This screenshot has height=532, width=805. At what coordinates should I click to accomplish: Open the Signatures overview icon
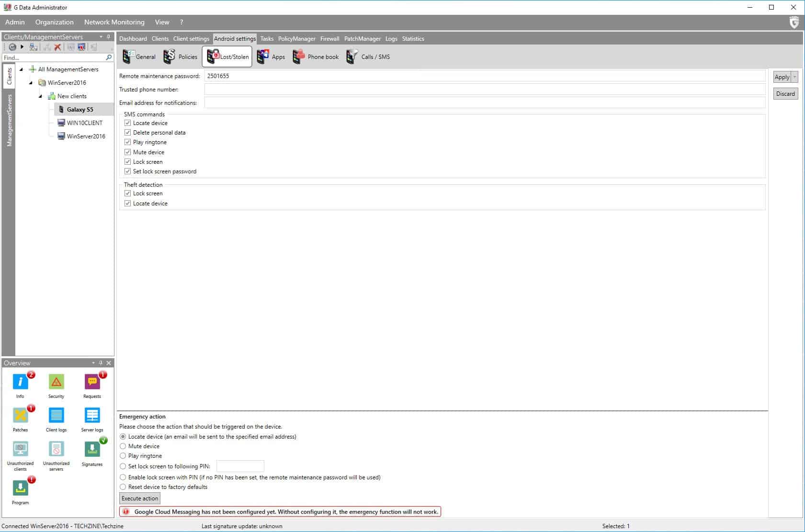[x=92, y=449]
